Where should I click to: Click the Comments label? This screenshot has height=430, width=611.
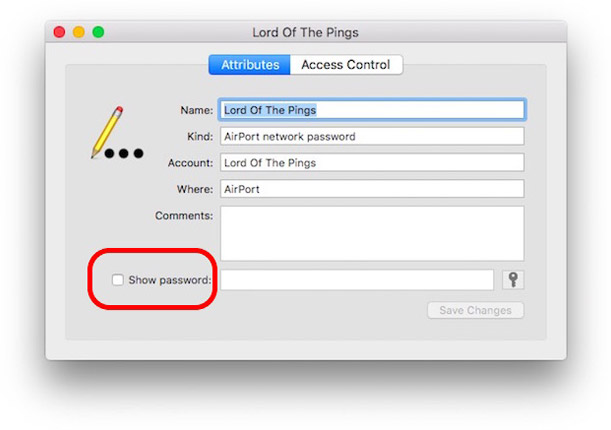(x=184, y=215)
